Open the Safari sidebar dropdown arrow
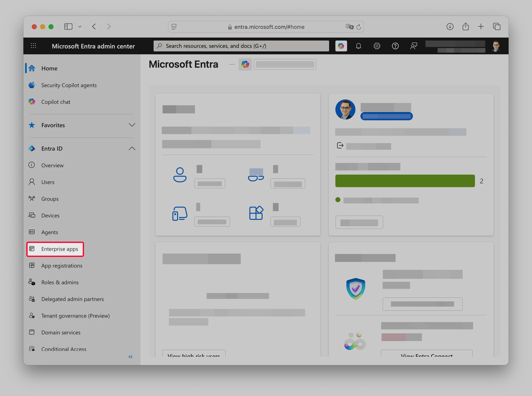Image resolution: width=532 pixels, height=396 pixels. click(80, 27)
